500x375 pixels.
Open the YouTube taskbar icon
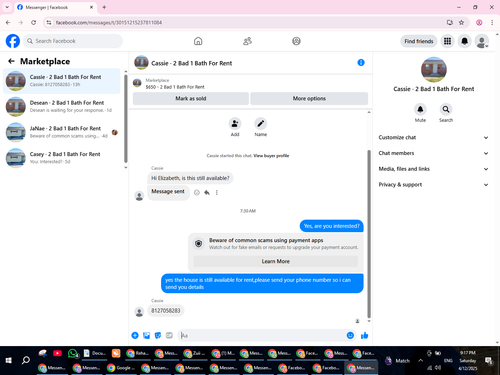[x=57, y=353]
